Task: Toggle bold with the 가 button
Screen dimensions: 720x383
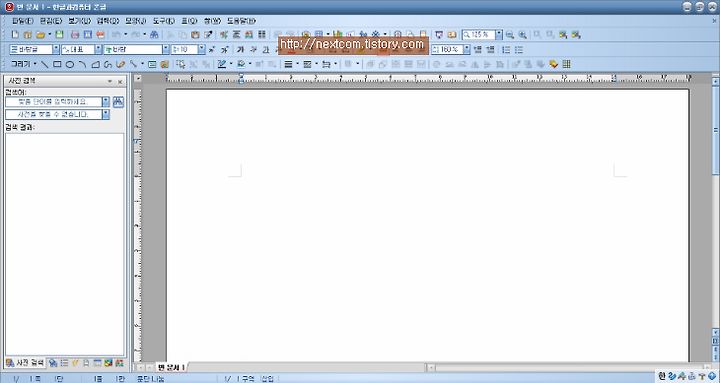Action: pyautogui.click(x=240, y=49)
